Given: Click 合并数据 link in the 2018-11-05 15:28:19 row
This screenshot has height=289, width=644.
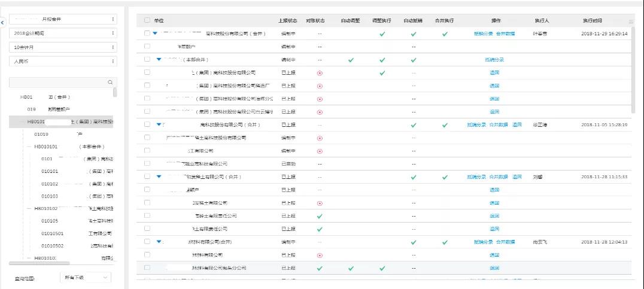Looking at the screenshot, I should tap(498, 125).
